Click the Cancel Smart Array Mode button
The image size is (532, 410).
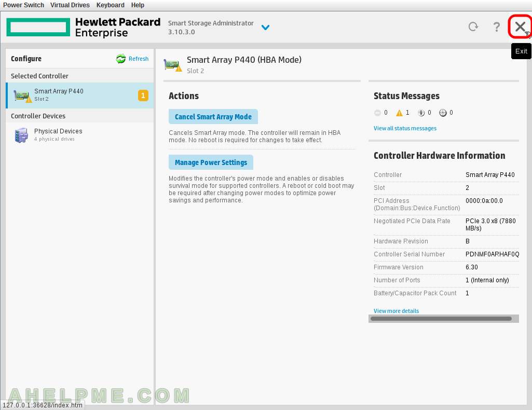click(213, 117)
